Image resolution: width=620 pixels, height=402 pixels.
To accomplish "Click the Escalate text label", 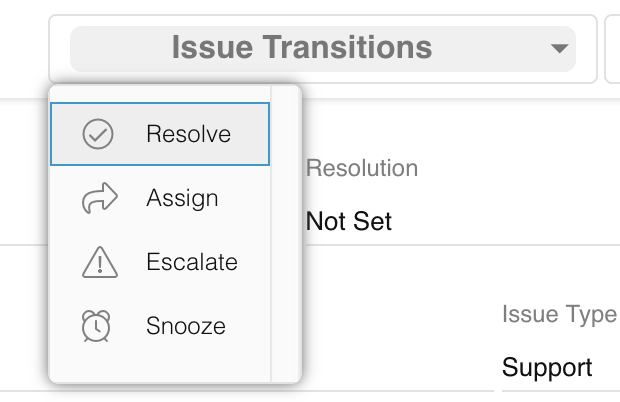I will click(192, 262).
